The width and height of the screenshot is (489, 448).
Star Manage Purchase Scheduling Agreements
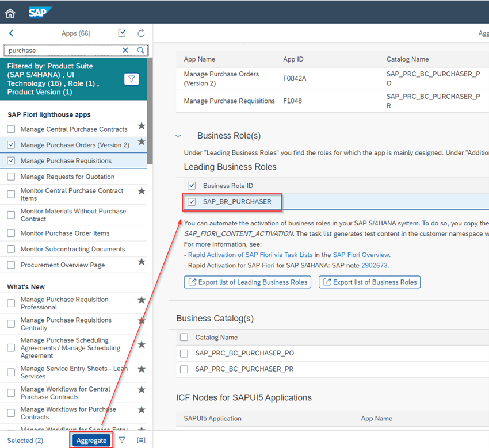(x=142, y=344)
